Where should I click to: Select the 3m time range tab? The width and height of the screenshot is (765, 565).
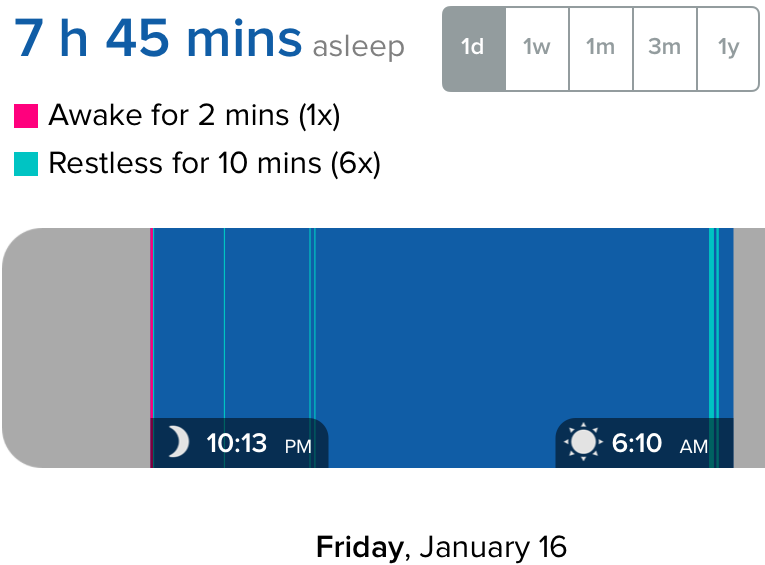(664, 48)
